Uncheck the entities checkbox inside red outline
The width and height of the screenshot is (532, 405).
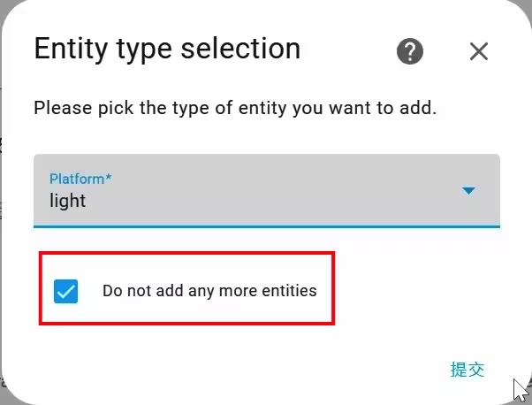pyautogui.click(x=65, y=291)
